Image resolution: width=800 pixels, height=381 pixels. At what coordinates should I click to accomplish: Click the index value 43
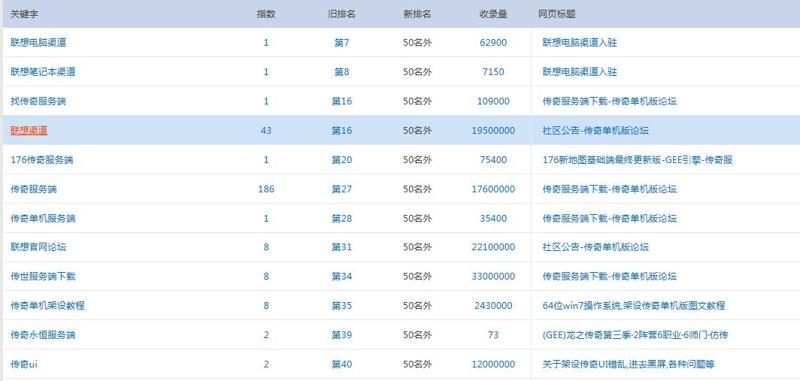266,131
